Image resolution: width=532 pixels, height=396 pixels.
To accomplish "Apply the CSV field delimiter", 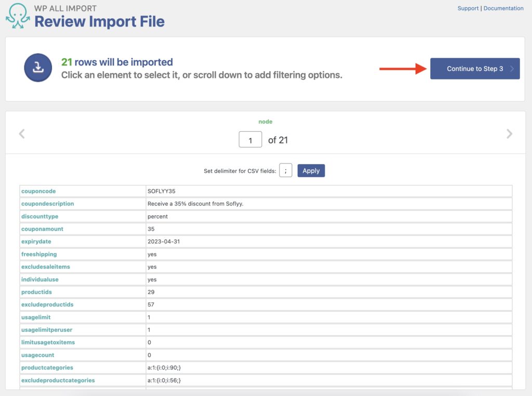I will click(311, 170).
